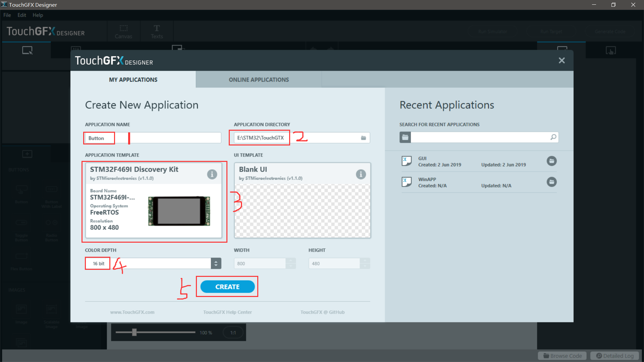The image size is (644, 362).
Task: Select My Applications tab
Action: pos(133,80)
